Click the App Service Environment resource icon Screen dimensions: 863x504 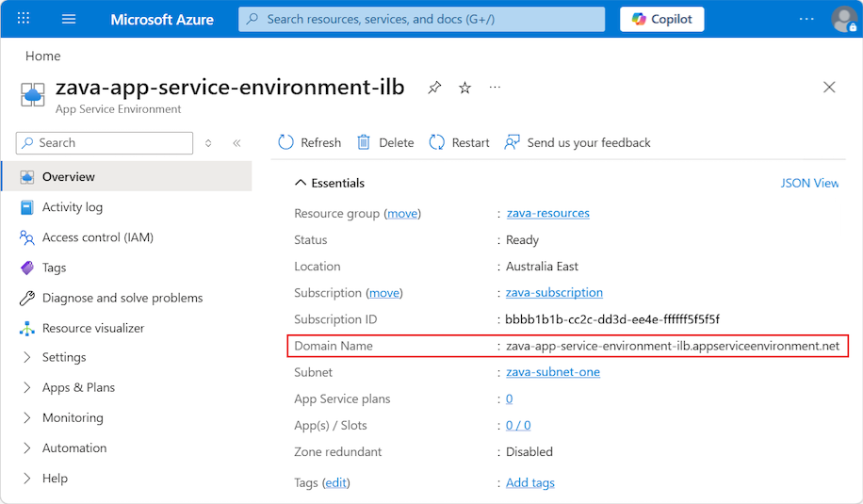32,94
